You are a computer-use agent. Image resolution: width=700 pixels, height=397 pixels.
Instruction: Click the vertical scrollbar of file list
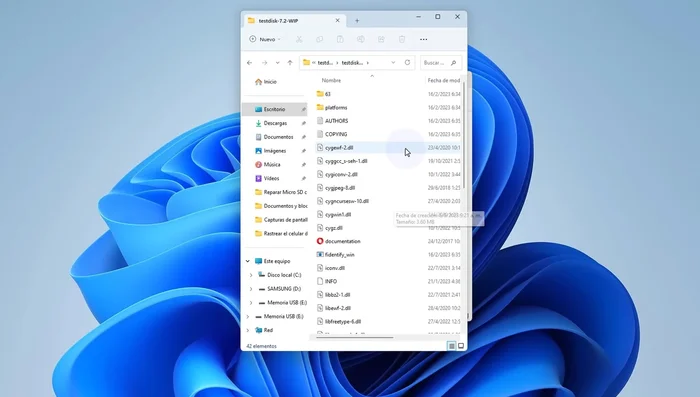click(464, 135)
